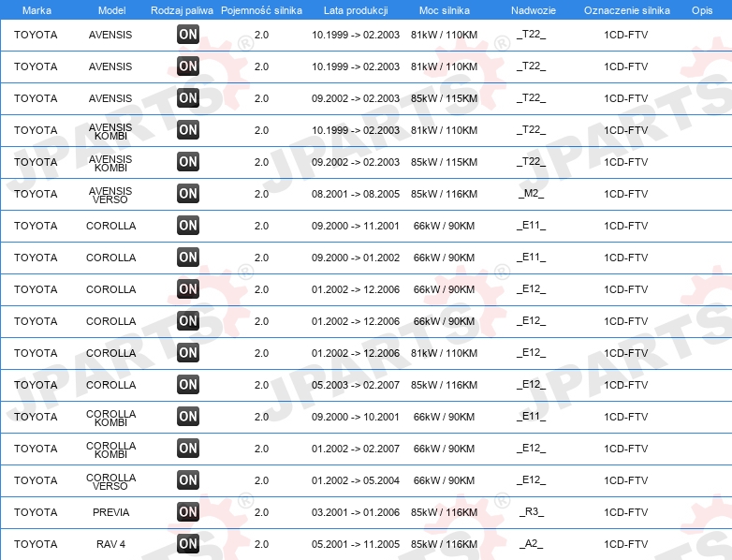Click ON fuel icon for AVENSIS KOMBI 81kW / 110KM
The height and width of the screenshot is (560, 732).
click(188, 130)
